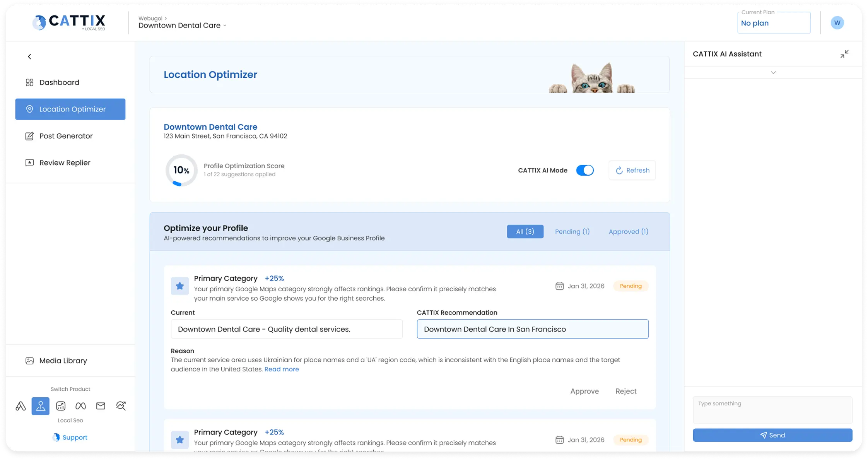
Task: Click the first card's +25% label
Action: click(274, 278)
